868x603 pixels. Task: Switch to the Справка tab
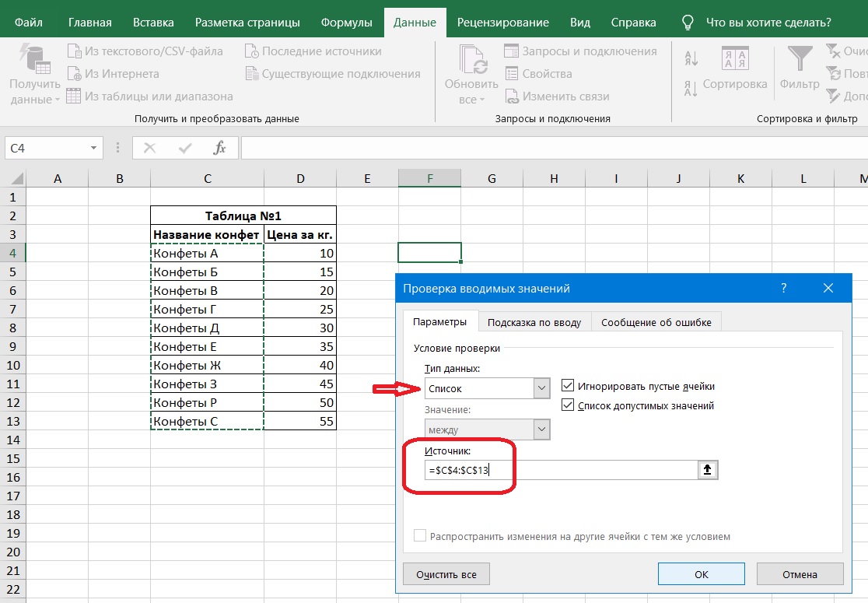point(633,22)
